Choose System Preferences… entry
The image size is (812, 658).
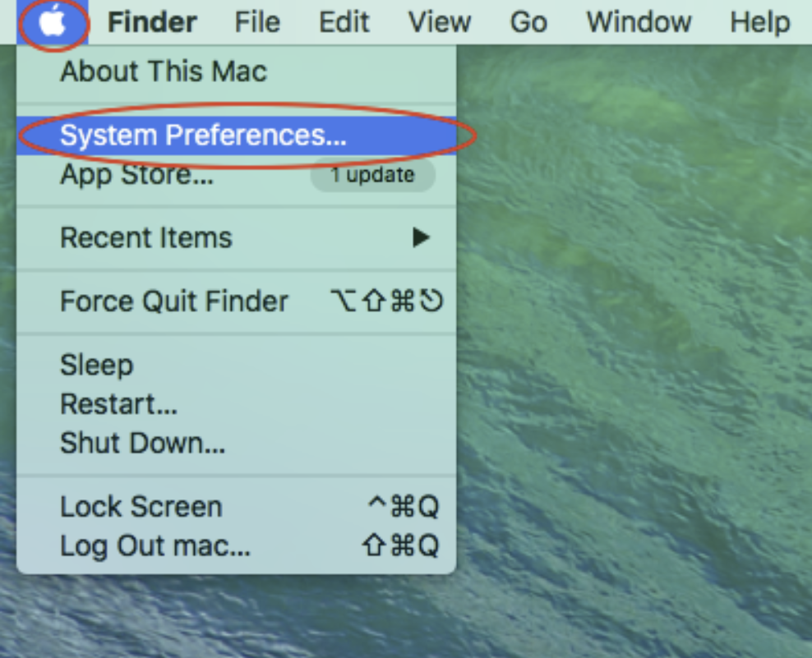point(237,135)
